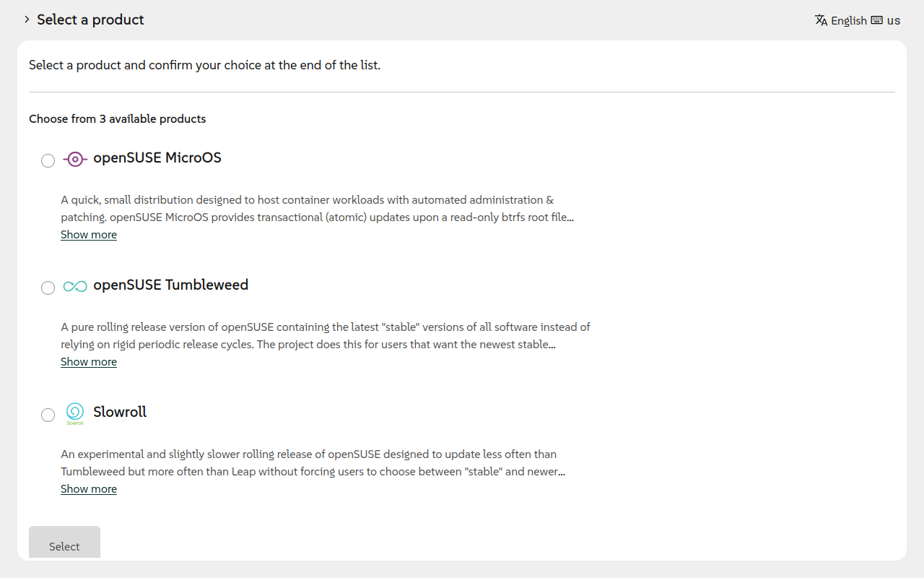Open the Select a product header menu
Viewport: 924px width, 578px height.
[x=90, y=20]
